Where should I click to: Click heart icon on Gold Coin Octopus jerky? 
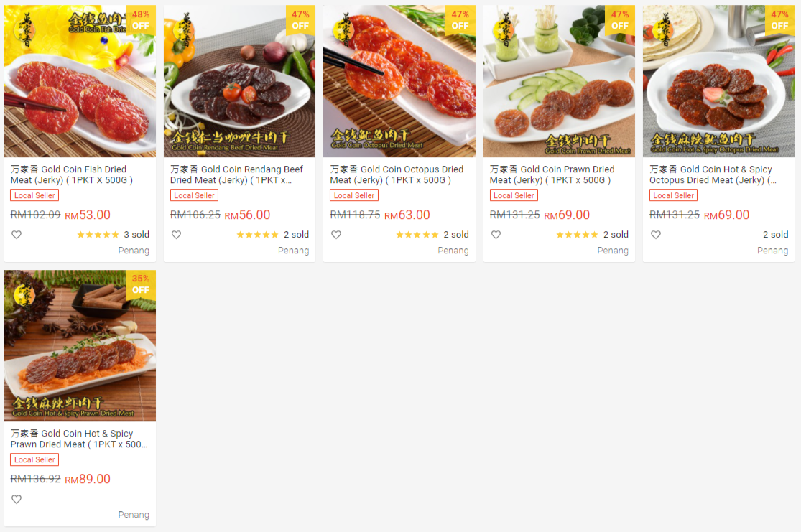[x=335, y=235]
